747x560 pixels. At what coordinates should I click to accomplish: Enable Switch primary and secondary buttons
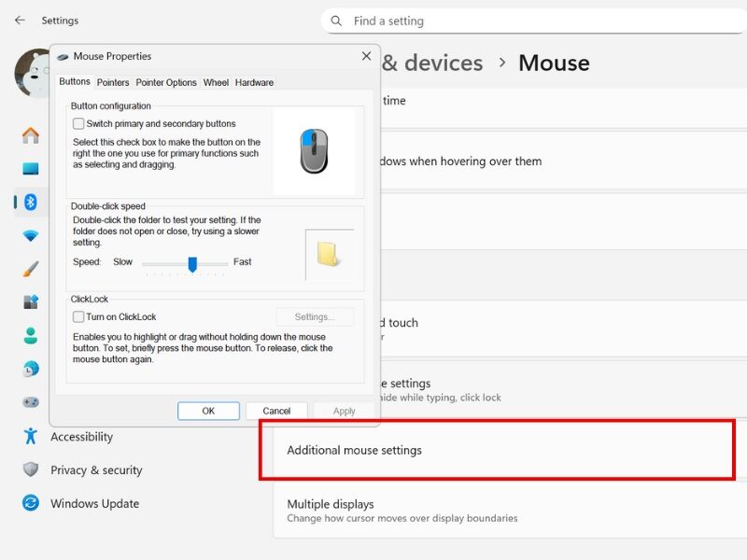tap(78, 123)
